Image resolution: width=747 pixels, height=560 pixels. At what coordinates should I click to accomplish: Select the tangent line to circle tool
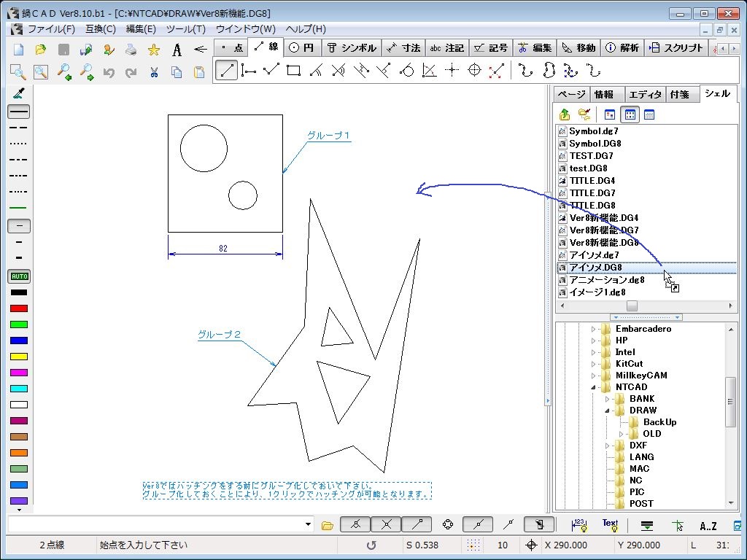[406, 71]
